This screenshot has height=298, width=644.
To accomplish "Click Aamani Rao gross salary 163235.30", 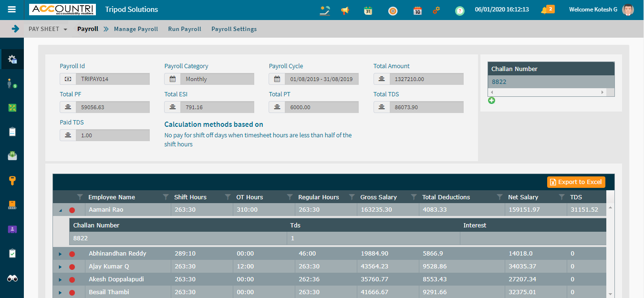I will [x=377, y=210].
